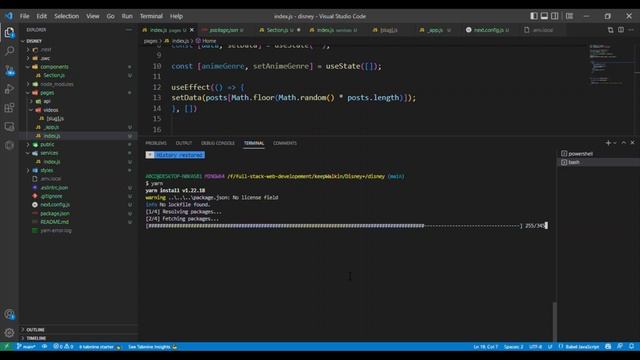Open the Extensions view
This screenshot has height=360, width=640.
point(9,108)
